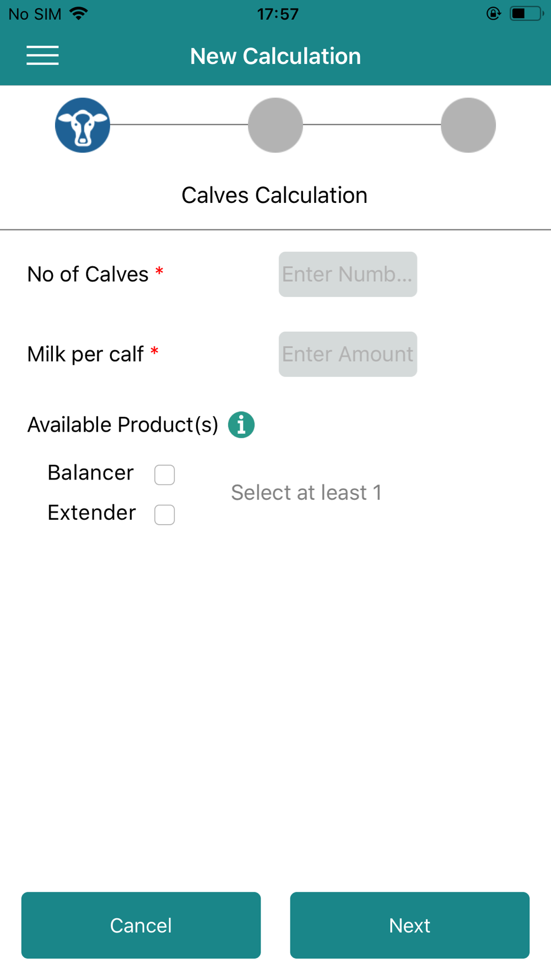The image size is (551, 980).
Task: Focus the No of Calves field
Action: 348,274
